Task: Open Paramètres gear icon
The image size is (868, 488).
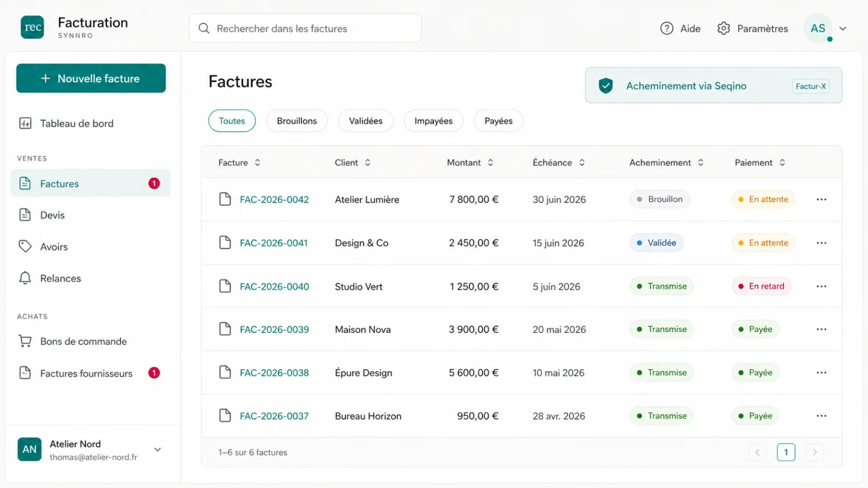Action: (x=724, y=28)
